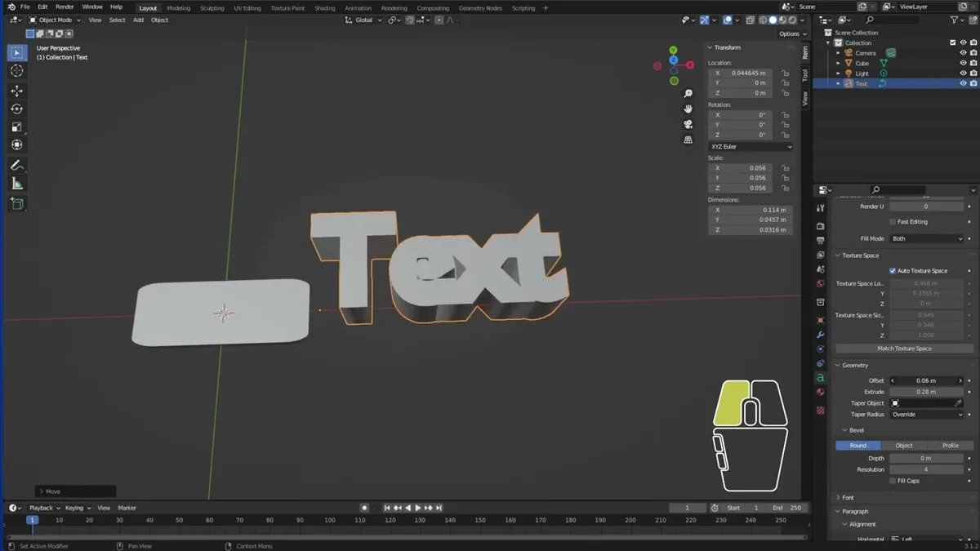Open the Object Mode dropdown

click(55, 20)
